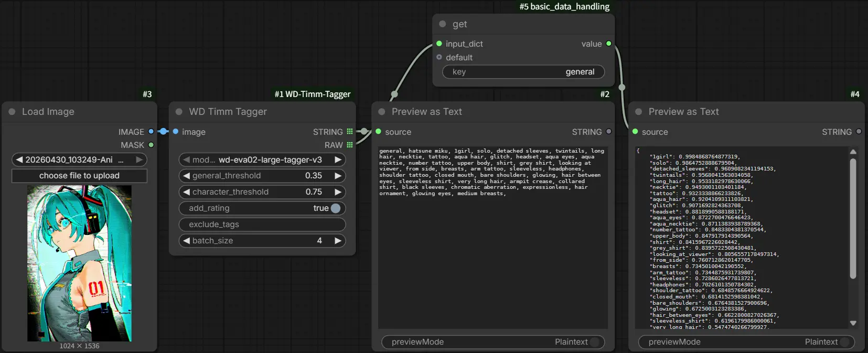The image size is (868, 353).
Task: Toggle previewMode switch on Preview node #2
Action: (595, 342)
